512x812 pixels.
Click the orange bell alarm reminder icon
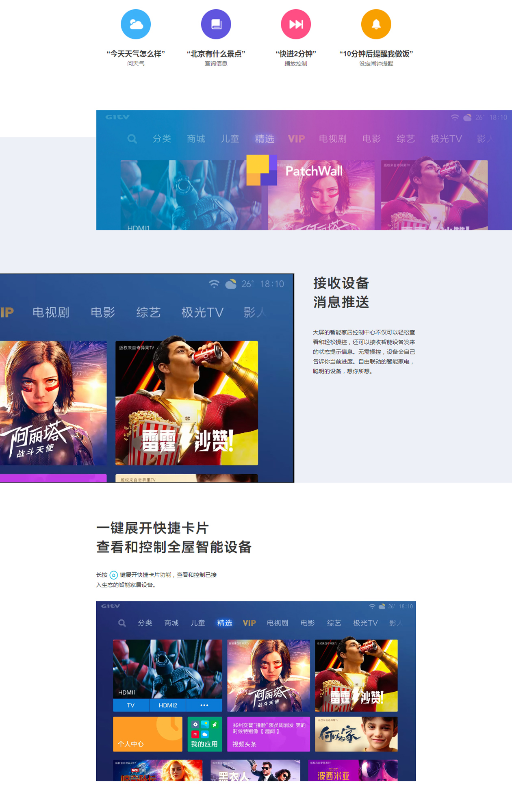pyautogui.click(x=376, y=24)
